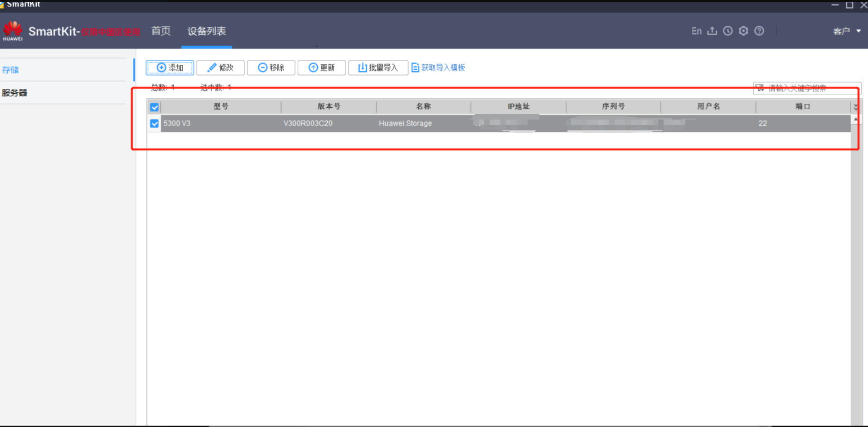
Task: Select the 设备列表 device list tab
Action: tap(207, 31)
